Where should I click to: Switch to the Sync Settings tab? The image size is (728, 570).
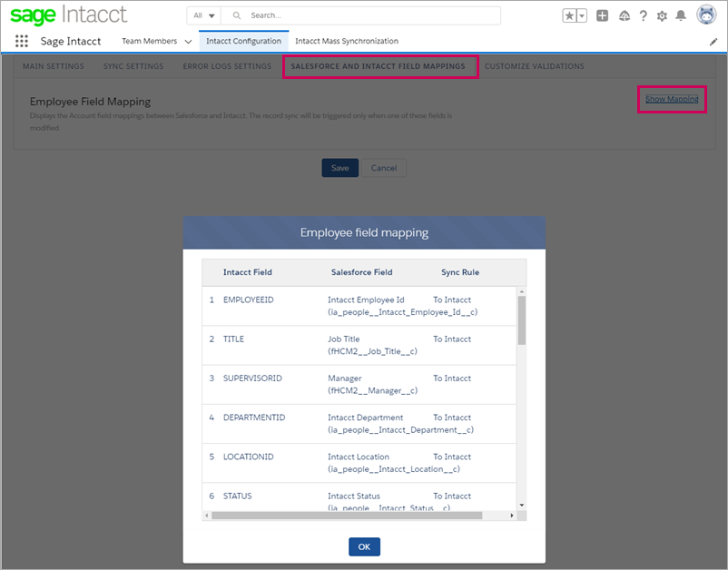pyautogui.click(x=133, y=66)
